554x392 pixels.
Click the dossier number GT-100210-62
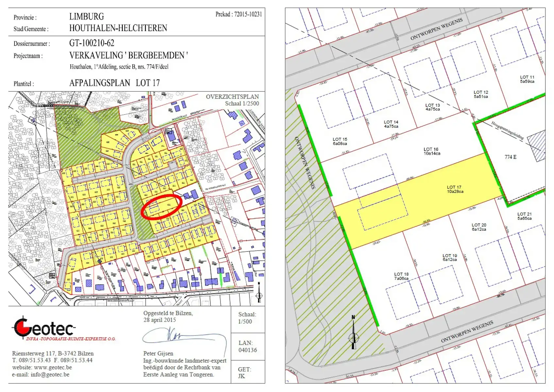(x=92, y=43)
